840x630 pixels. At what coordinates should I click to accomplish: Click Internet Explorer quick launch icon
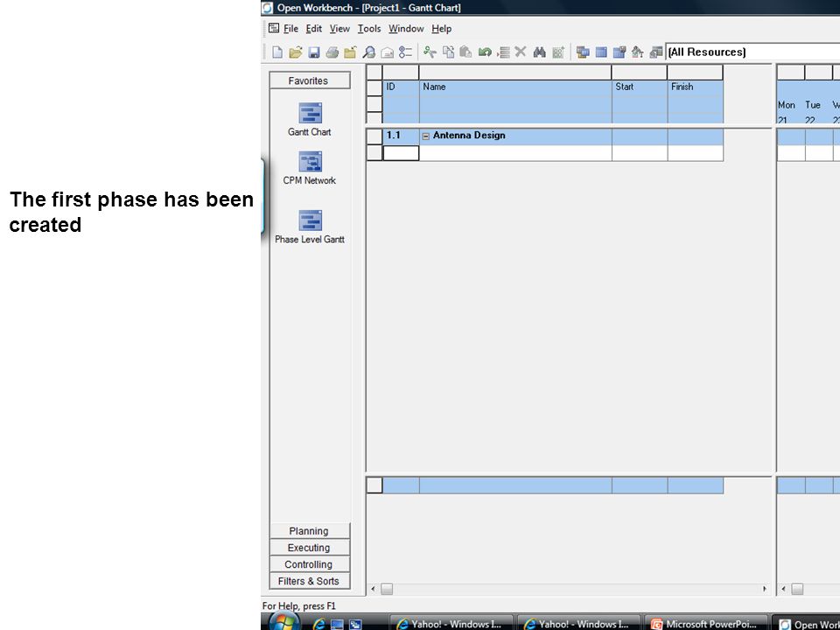coord(319,624)
